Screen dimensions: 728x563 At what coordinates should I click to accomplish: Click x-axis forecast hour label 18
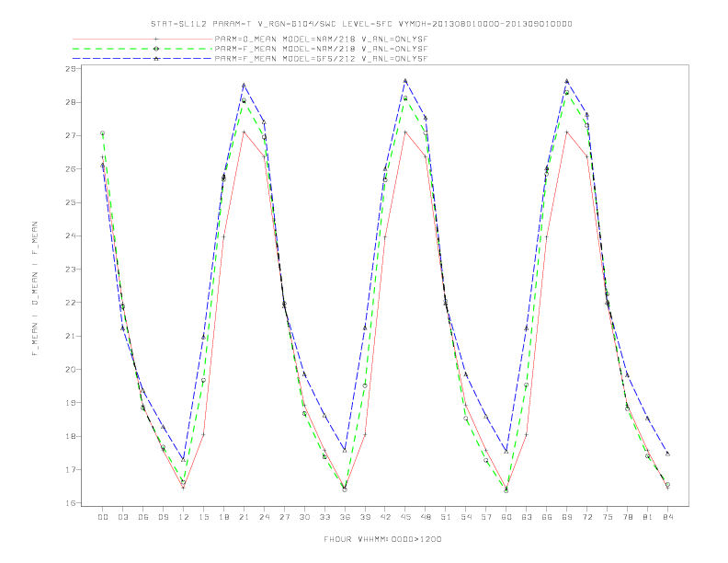223,517
